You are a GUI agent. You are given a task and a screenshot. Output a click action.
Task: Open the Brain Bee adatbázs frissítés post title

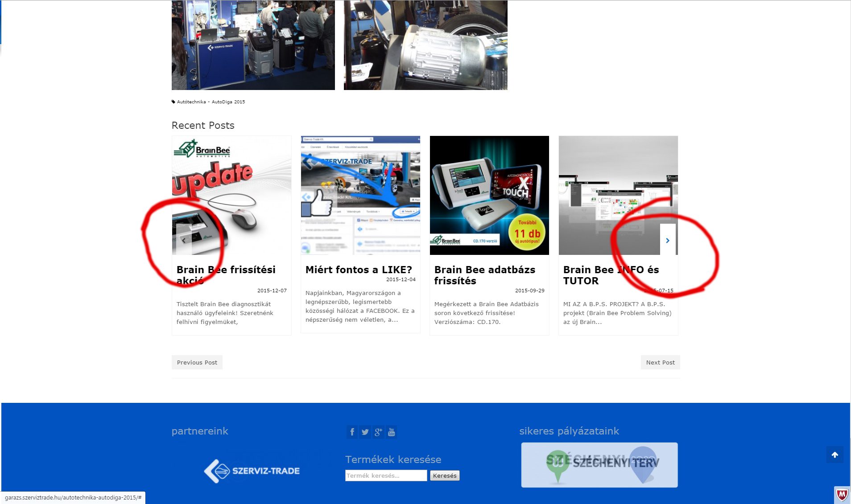point(485,275)
